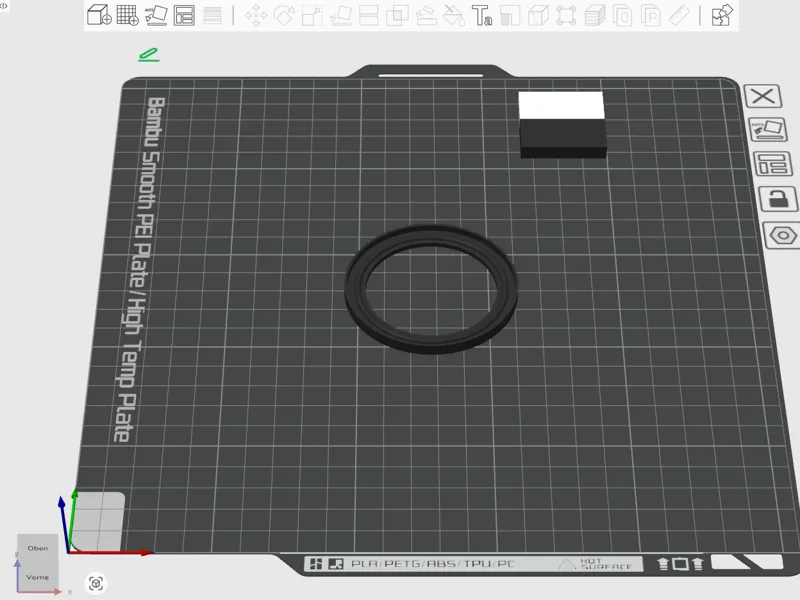Click the transparent cube toolbar icon
Image resolution: width=800 pixels, height=600 pixels.
click(538, 16)
